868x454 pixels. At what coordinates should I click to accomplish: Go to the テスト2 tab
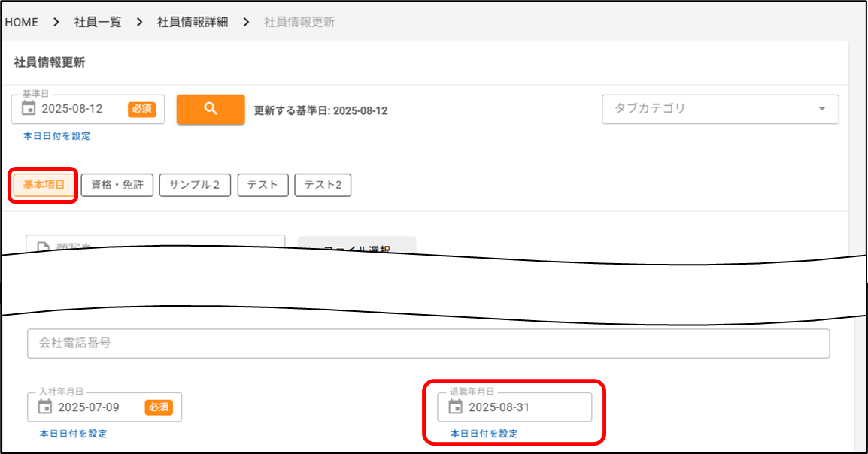(323, 185)
